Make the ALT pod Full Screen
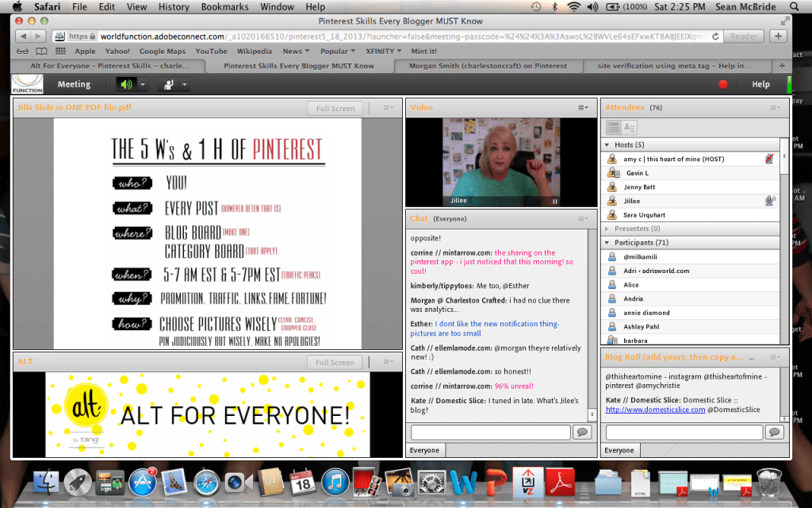The height and width of the screenshot is (508, 812). tap(335, 362)
